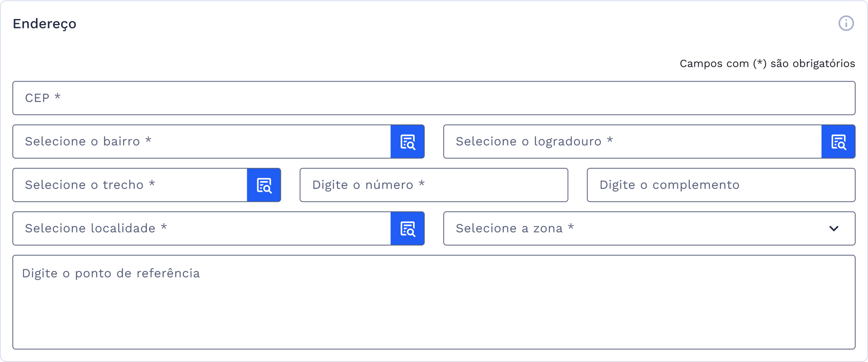Open the 'Selecione a zona' dropdown
868x362 pixels.
coord(640,229)
